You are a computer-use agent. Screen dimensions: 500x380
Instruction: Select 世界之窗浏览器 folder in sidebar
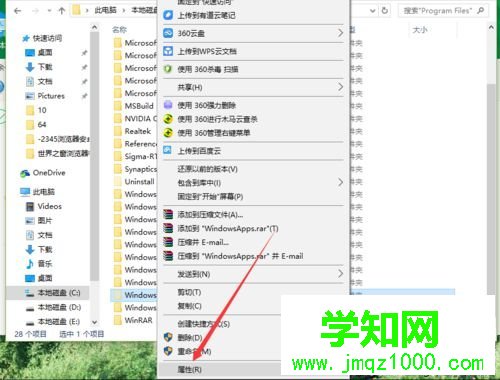coord(63,153)
